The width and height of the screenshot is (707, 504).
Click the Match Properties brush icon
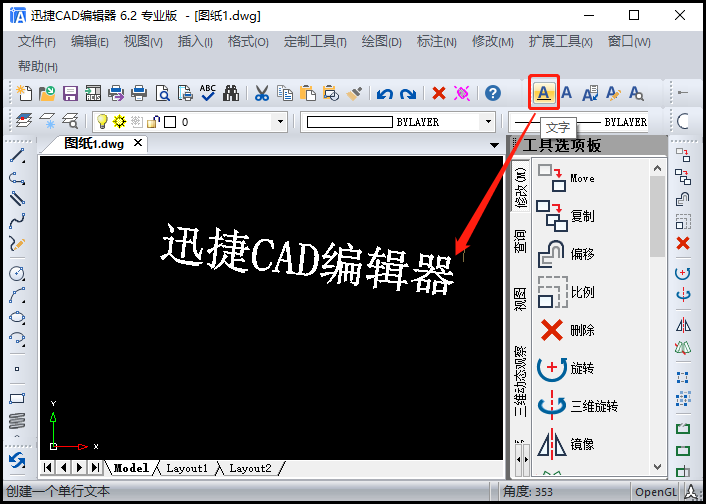(x=354, y=93)
